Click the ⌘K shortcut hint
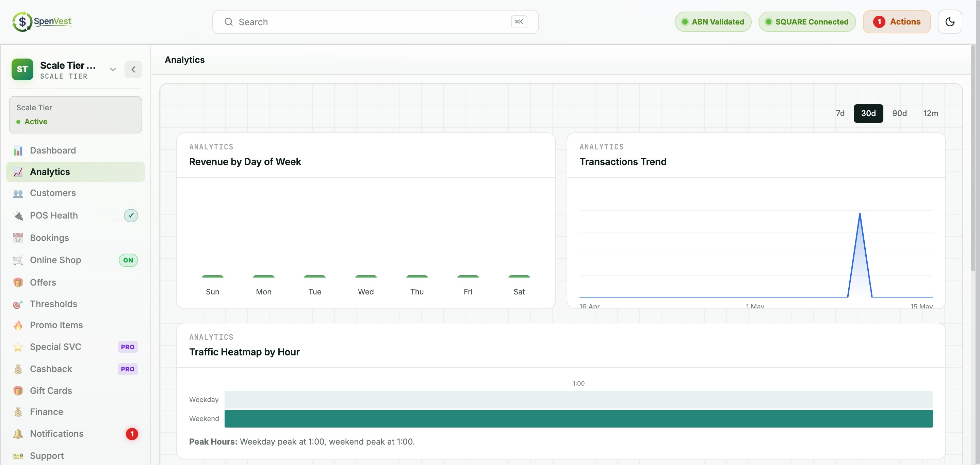980x465 pixels. [519, 22]
